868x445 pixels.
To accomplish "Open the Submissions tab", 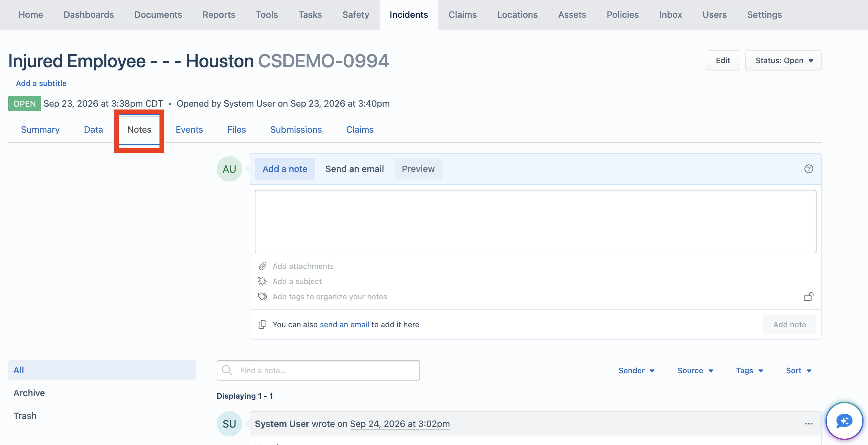I will (296, 130).
